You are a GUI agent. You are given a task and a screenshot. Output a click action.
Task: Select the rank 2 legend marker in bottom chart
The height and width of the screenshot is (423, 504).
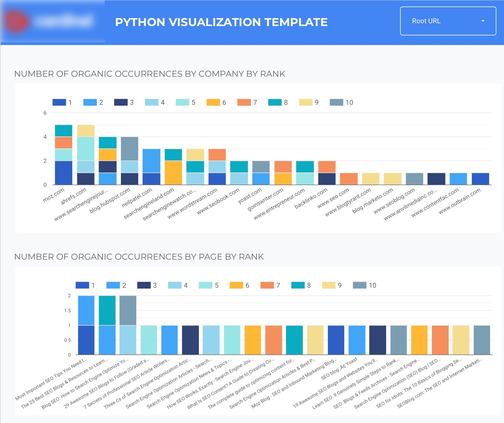click(x=114, y=285)
